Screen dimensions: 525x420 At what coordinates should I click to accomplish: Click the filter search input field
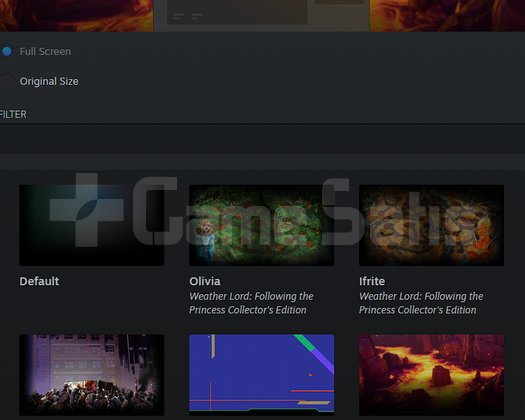[262, 138]
